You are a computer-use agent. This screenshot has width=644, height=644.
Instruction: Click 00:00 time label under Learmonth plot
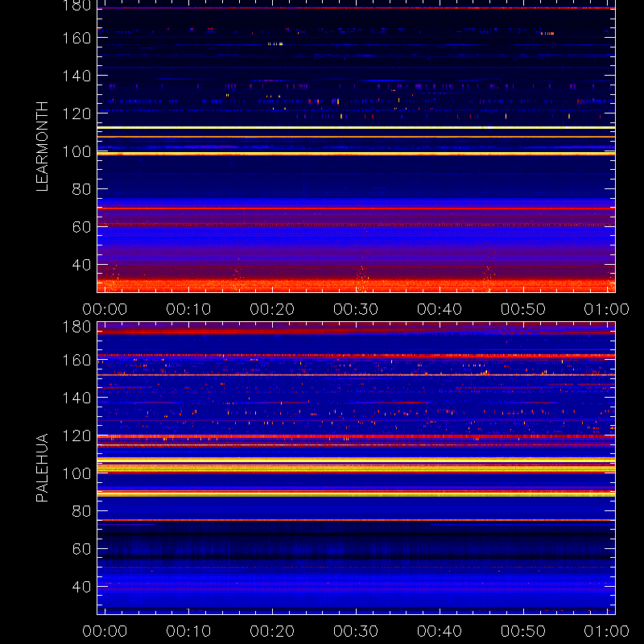point(105,309)
